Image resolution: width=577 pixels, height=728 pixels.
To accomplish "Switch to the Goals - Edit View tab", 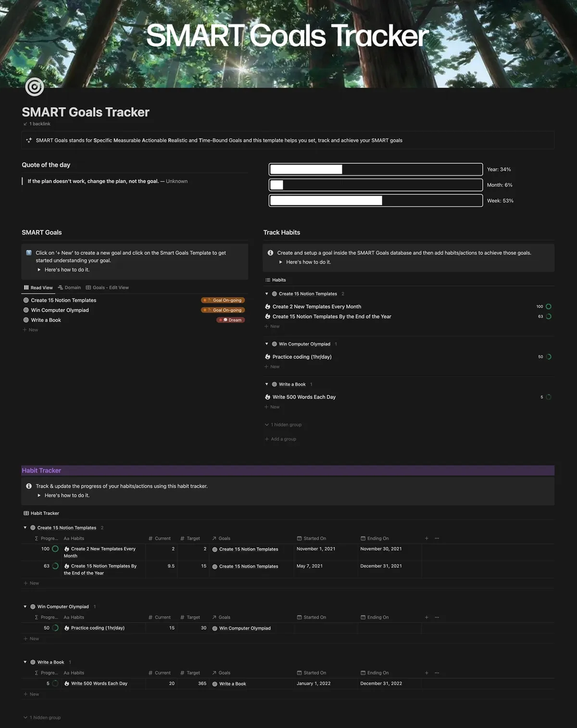I will (107, 288).
